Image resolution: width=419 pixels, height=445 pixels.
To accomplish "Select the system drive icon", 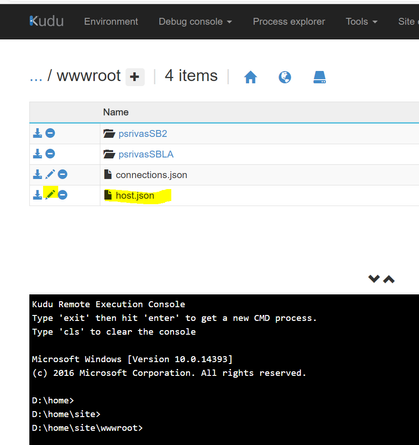I will pyautogui.click(x=319, y=77).
